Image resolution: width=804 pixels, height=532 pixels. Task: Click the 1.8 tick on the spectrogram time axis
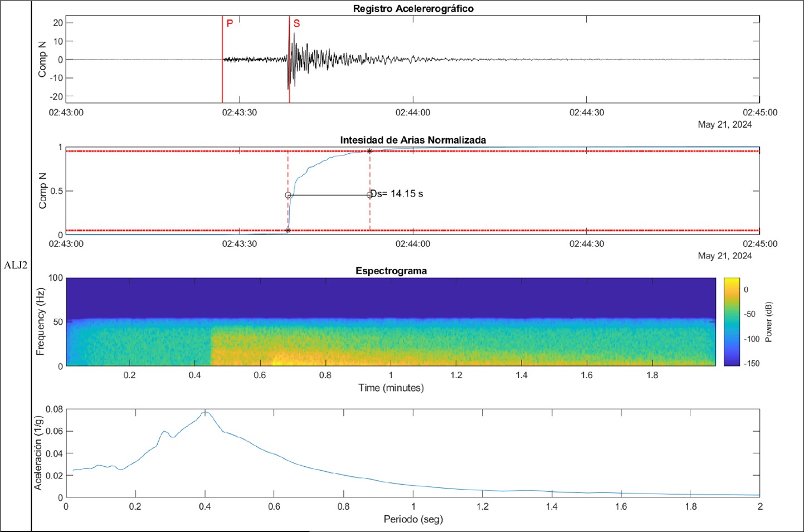(x=652, y=375)
